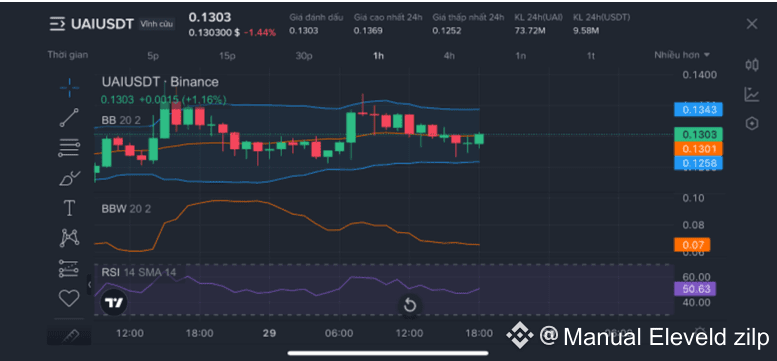The width and height of the screenshot is (777, 361).
Task: Click the -1.44% change value
Action: 260,32
